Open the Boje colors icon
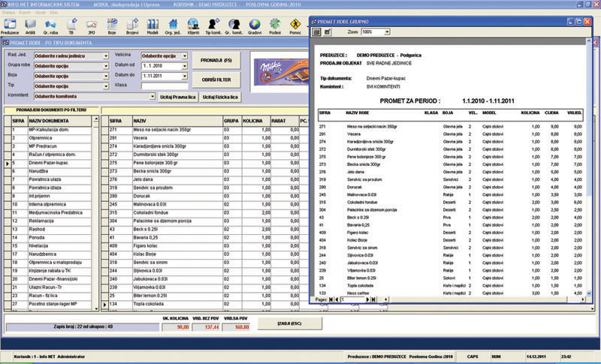The height and width of the screenshot is (364, 601). pos(112,27)
